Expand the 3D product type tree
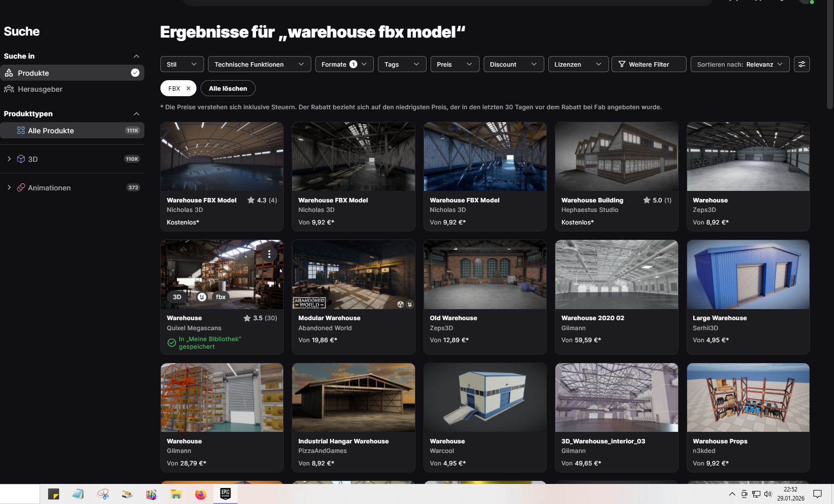This screenshot has width=834, height=504. click(9, 159)
